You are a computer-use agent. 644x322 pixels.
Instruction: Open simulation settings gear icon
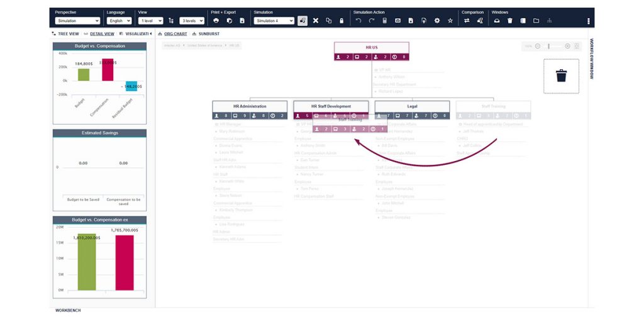[x=437, y=21]
